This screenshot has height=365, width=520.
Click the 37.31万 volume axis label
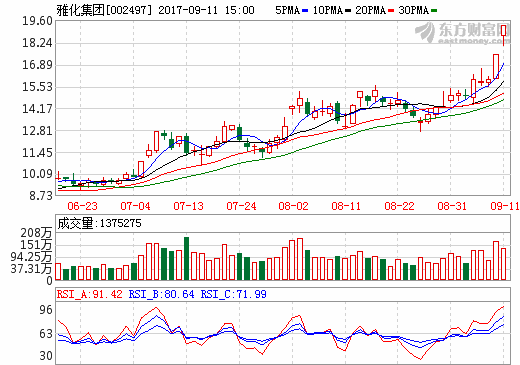[32, 269]
